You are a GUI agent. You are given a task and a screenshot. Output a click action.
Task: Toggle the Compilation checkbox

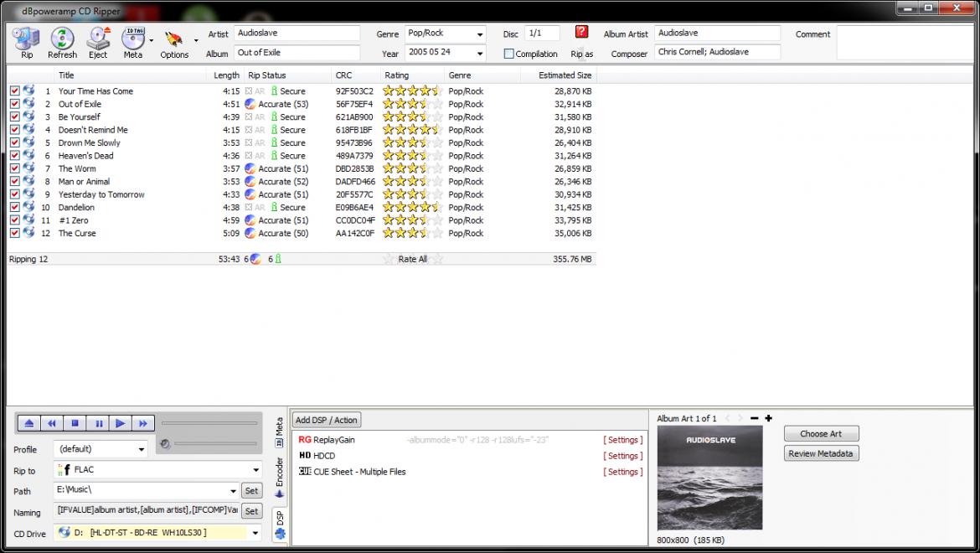pos(508,54)
